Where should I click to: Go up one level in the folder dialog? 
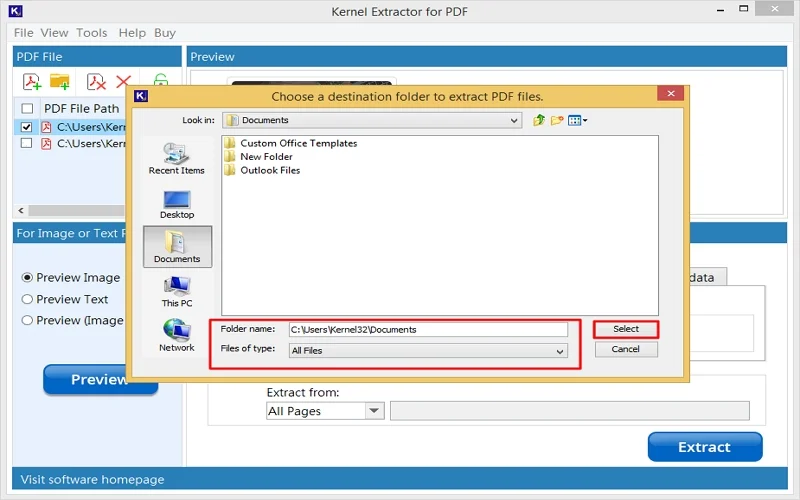pos(539,120)
